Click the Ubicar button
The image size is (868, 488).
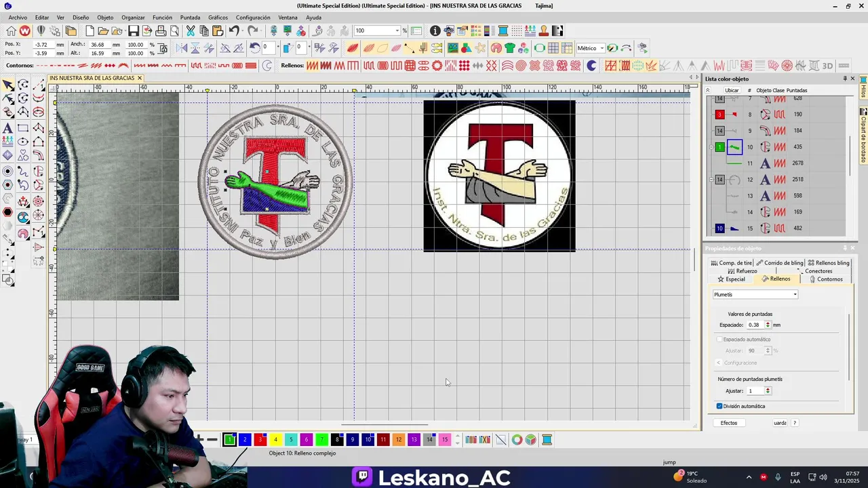(732, 90)
